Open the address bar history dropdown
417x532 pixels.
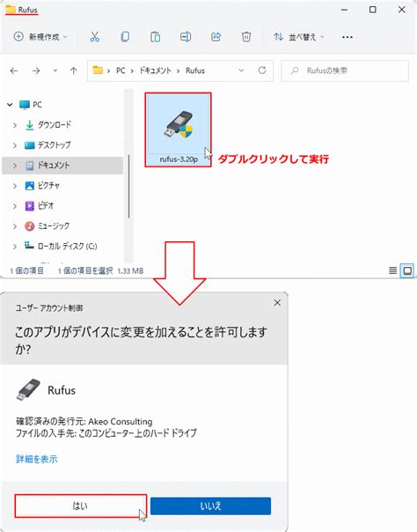pyautogui.click(x=241, y=70)
